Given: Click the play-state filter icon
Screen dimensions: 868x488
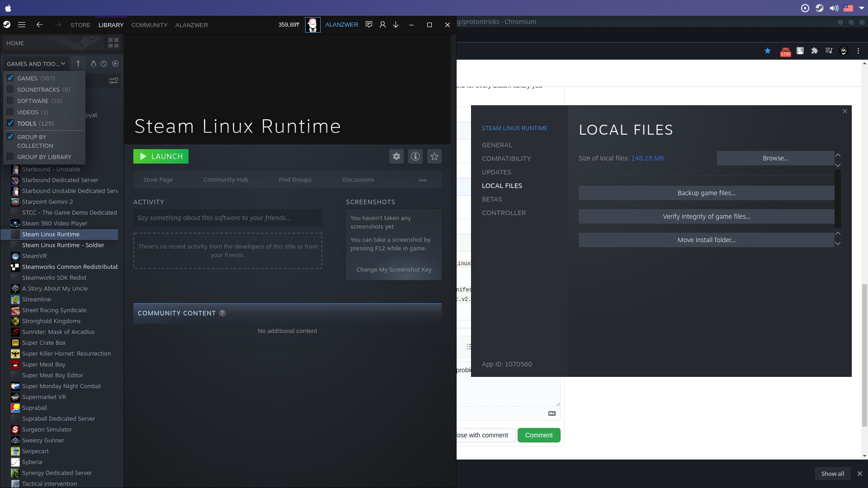Looking at the screenshot, I should coord(115,64).
